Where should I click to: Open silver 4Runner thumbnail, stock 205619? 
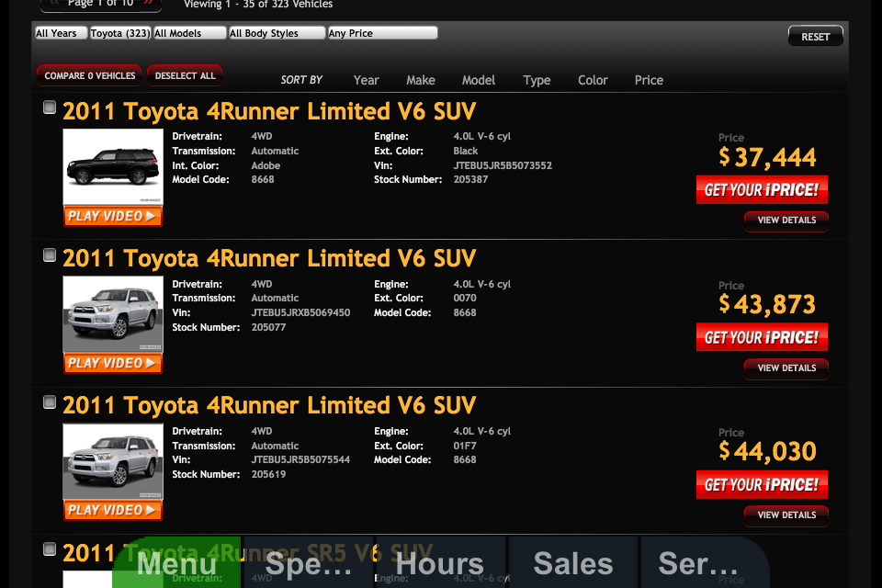(x=113, y=461)
